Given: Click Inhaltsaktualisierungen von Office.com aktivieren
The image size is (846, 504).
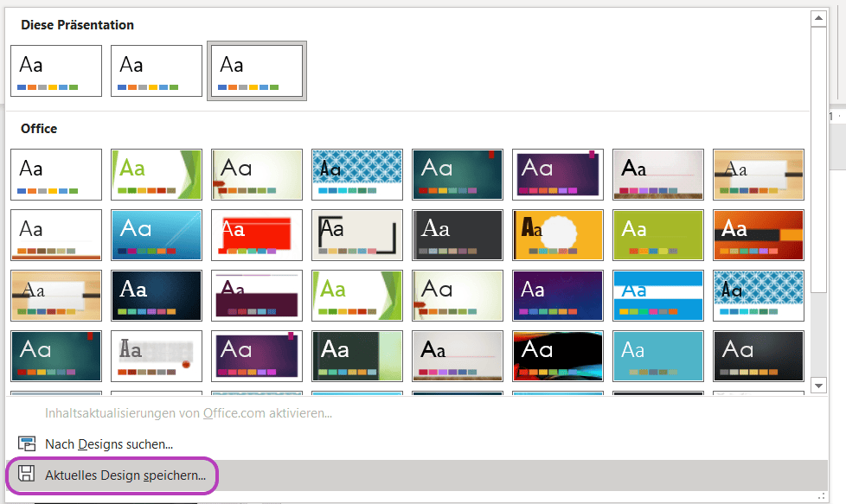Looking at the screenshot, I should [x=189, y=413].
